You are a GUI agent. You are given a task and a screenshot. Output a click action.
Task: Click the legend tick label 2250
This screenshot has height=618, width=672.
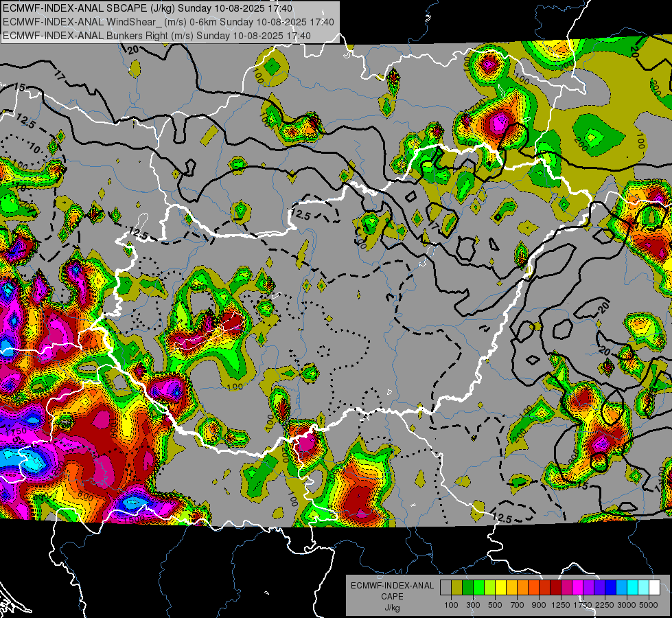605,605
